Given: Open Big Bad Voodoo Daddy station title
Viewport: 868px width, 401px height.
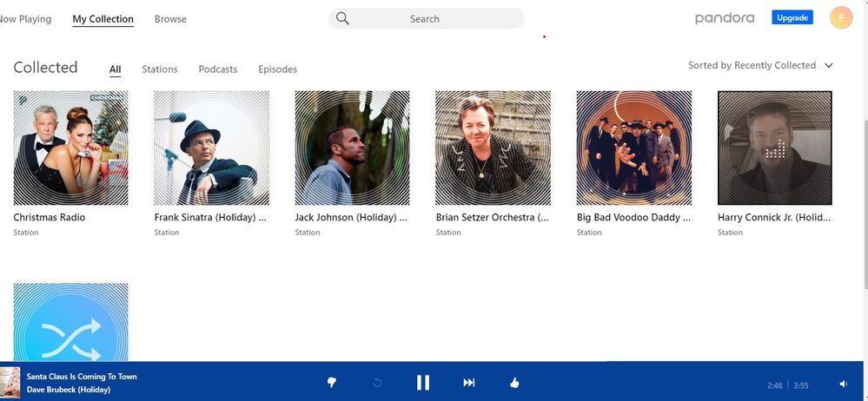Looking at the screenshot, I should [633, 217].
